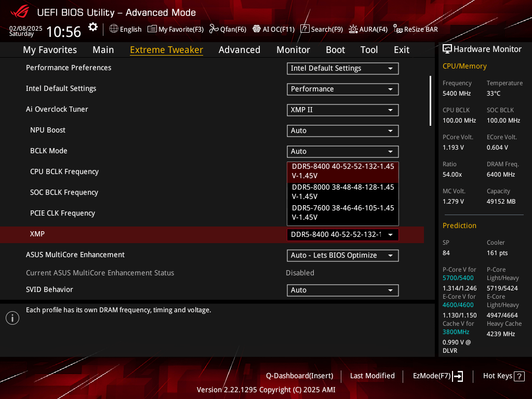532x399 pixels.
Task: Open the Intel Default Settings dropdown
Action: 342,89
